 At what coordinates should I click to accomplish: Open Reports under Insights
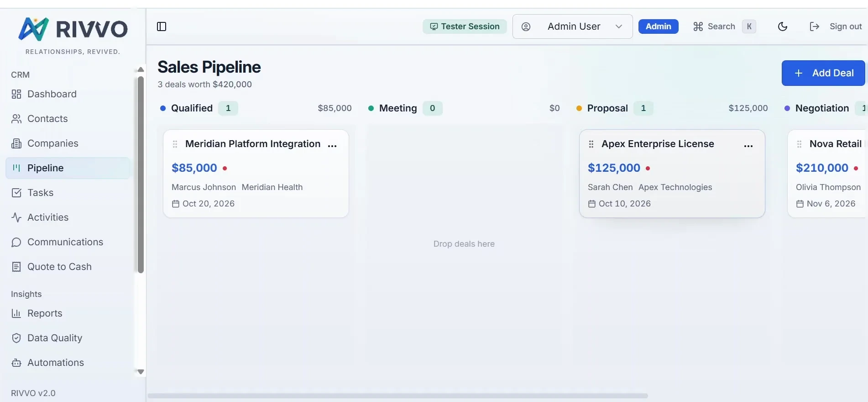(x=68, y=313)
